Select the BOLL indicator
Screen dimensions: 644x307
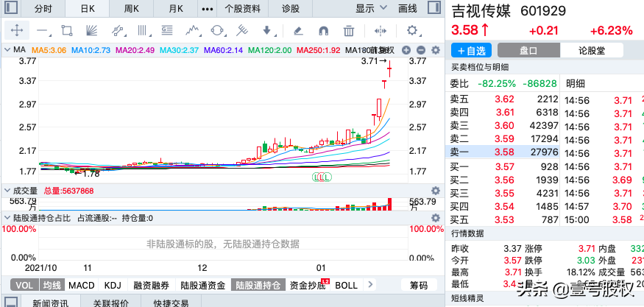(x=346, y=285)
